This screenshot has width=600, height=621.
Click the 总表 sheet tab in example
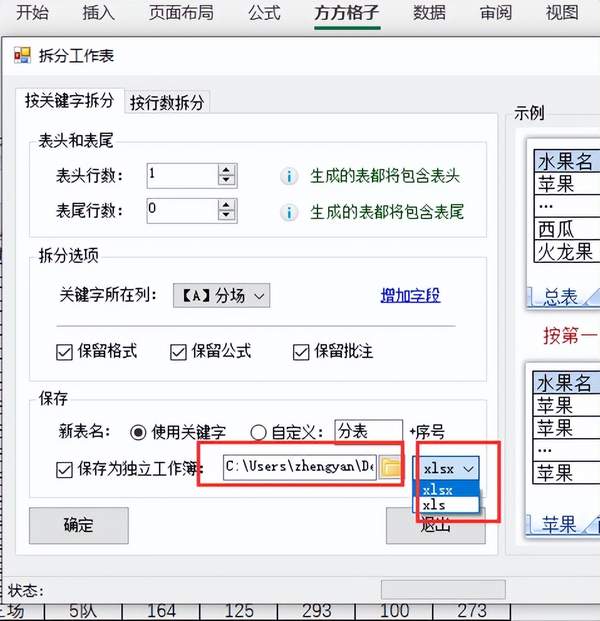[561, 297]
